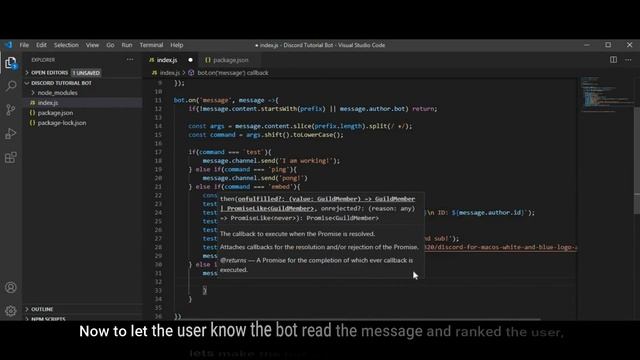Open the Search view in activity bar
Screen dimensions: 640x360
[11, 86]
